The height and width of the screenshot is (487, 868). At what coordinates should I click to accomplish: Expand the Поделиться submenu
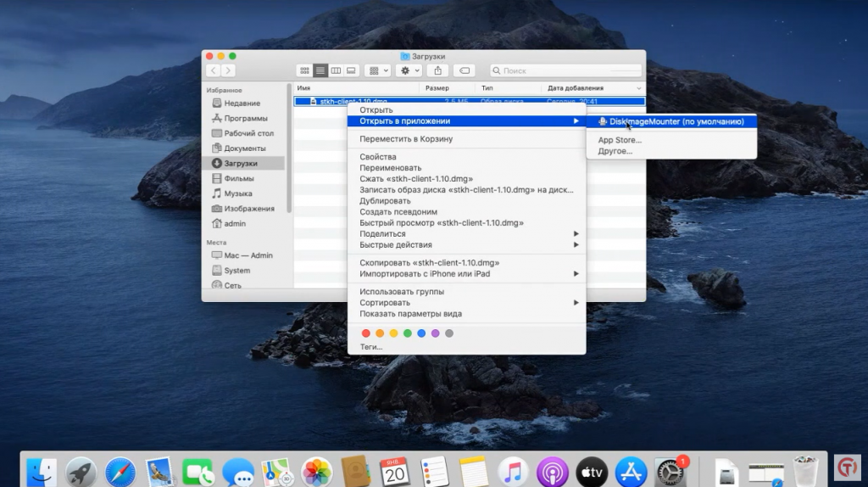point(467,234)
